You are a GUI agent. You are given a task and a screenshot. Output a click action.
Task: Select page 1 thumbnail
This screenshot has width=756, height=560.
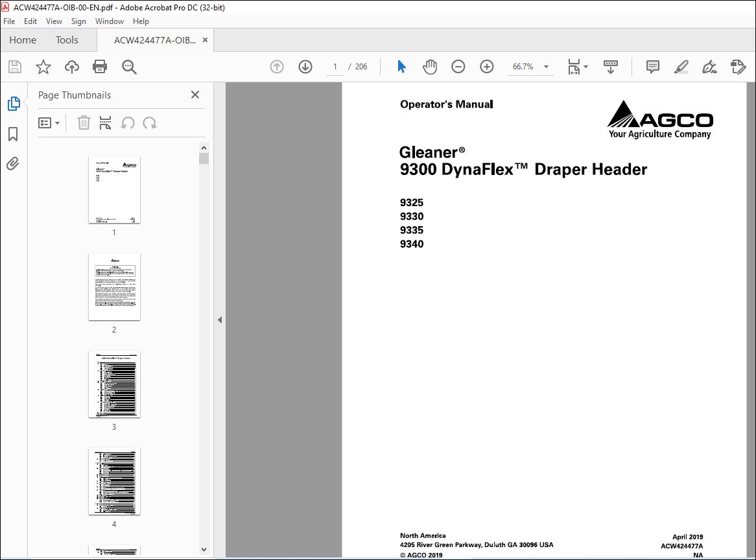click(x=114, y=189)
